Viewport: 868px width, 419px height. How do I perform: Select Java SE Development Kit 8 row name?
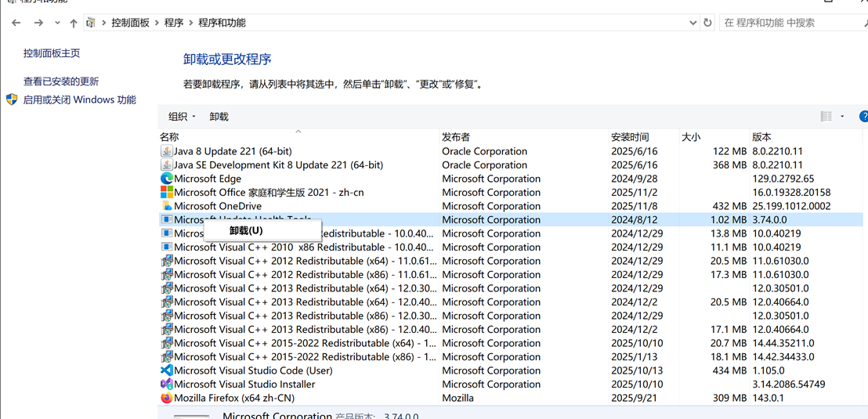click(278, 165)
